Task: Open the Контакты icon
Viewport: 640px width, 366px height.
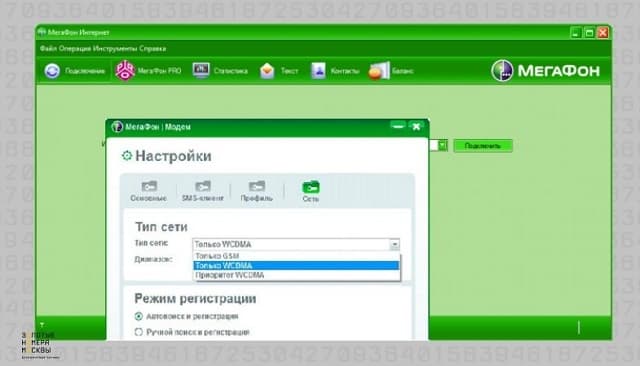Action: tap(318, 71)
